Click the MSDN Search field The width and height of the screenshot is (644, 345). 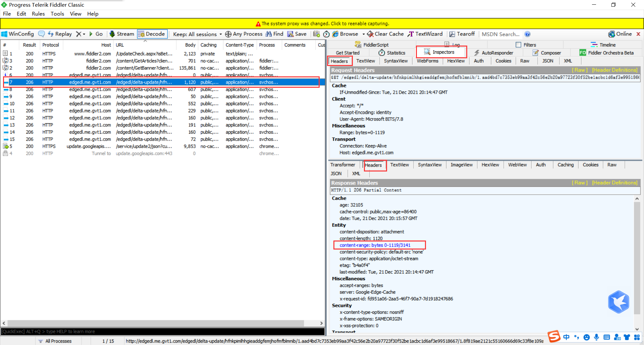point(500,34)
